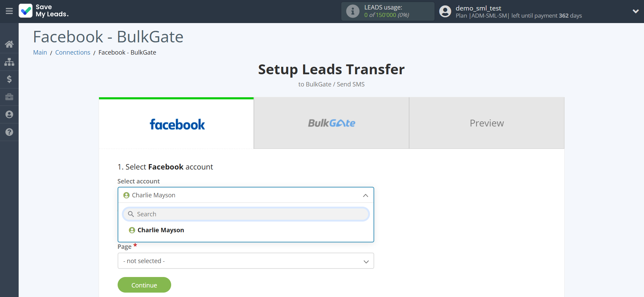This screenshot has height=297, width=644.
Task: Open the hamburger menu icon
Action: (9, 11)
